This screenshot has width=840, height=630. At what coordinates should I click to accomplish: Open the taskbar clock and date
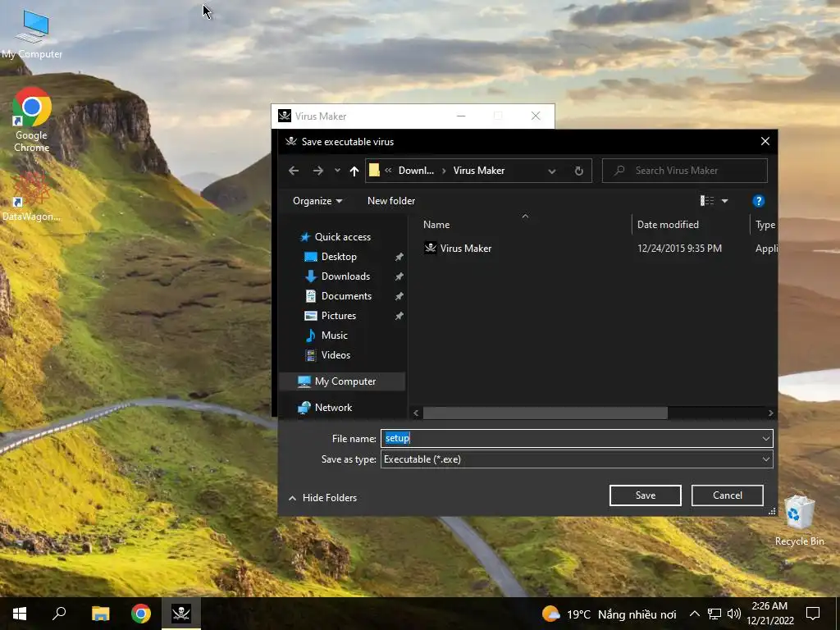tap(769, 614)
